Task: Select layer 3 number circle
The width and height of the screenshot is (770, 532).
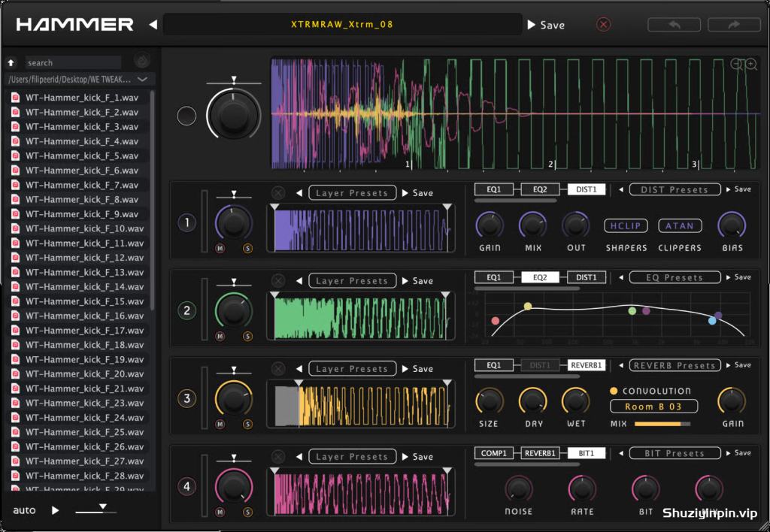Action: [x=186, y=398]
